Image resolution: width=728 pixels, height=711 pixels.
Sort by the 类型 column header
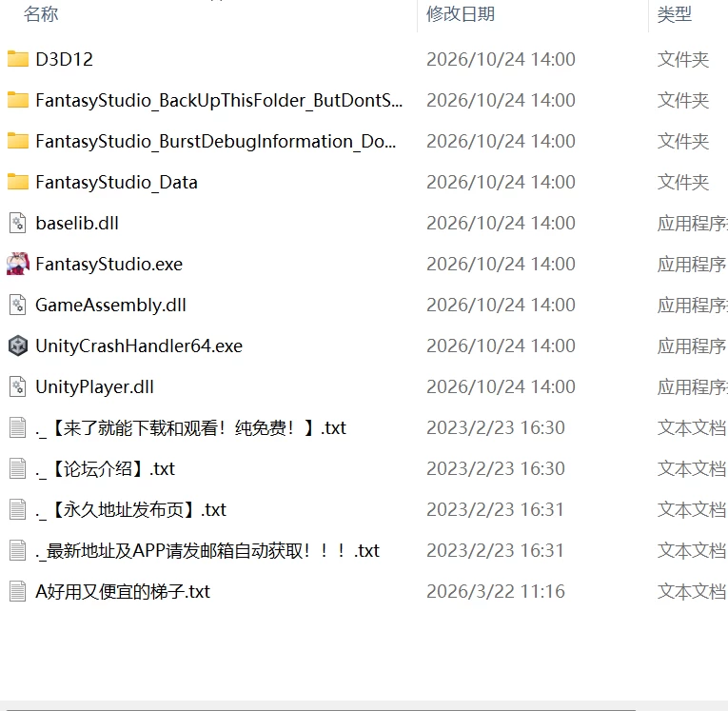click(x=675, y=14)
